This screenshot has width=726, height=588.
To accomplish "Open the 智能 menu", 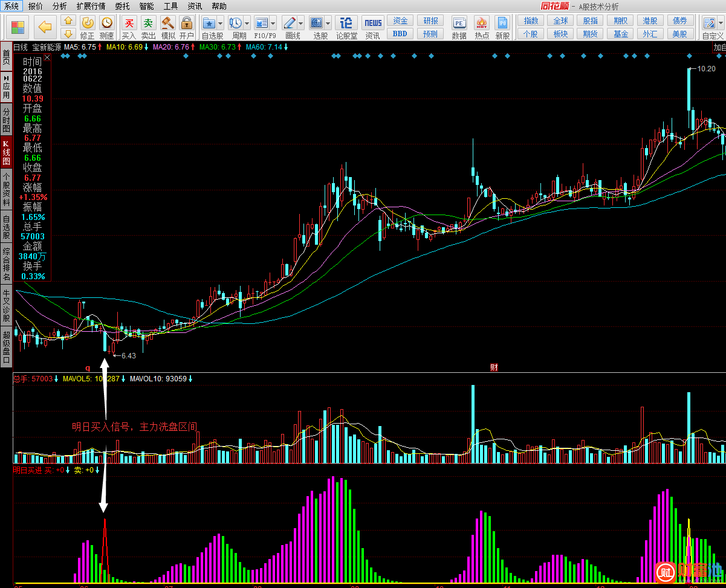I will click(x=146, y=6).
